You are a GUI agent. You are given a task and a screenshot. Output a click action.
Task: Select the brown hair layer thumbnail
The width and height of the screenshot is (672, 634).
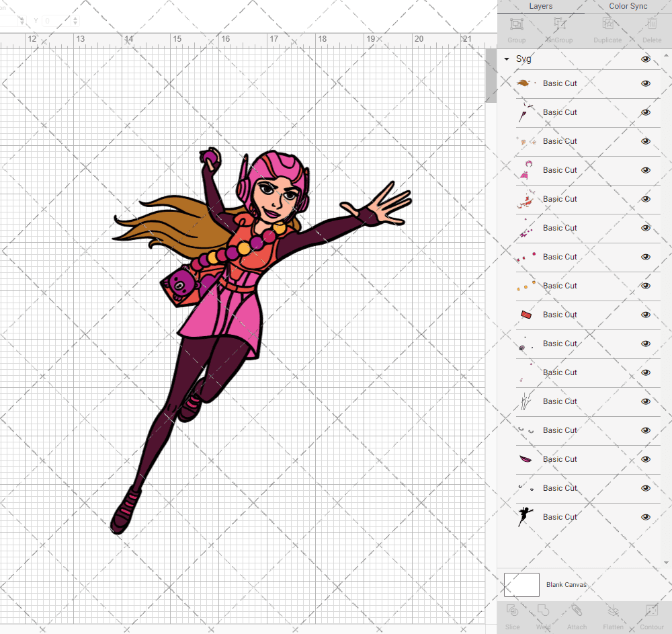click(x=526, y=83)
